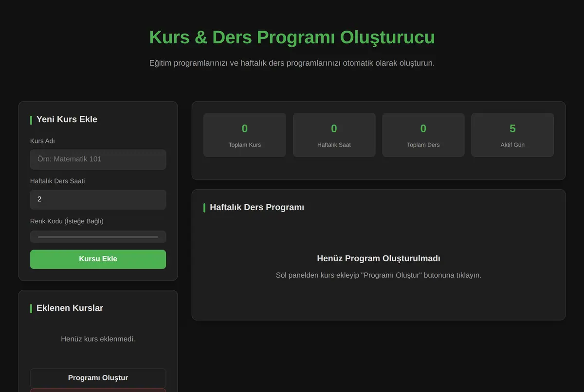The image size is (584, 392).
Task: Click the Henüz Program Oluşturulmadı message
Action: [379, 258]
